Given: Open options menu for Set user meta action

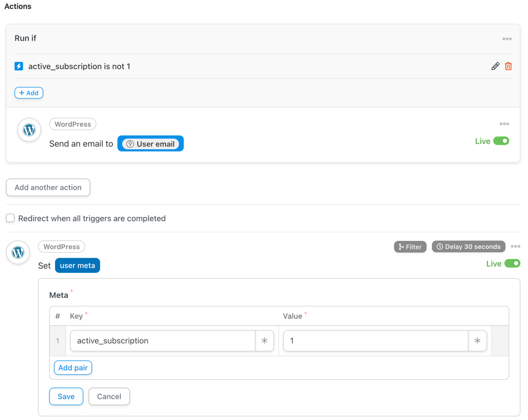Looking at the screenshot, I should (x=515, y=246).
